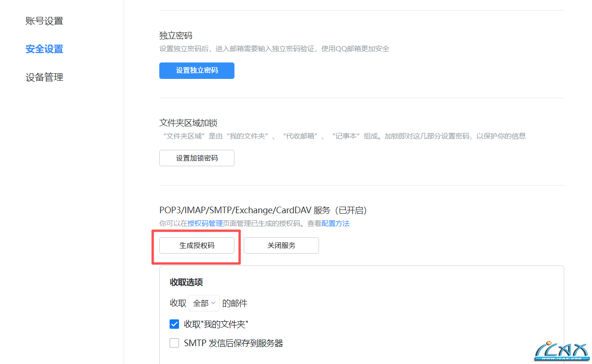
Task: Select the 安全设置 sidebar item
Action: click(44, 49)
